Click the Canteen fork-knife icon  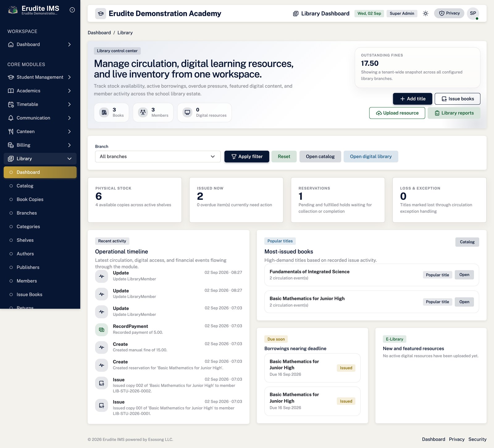(x=11, y=132)
